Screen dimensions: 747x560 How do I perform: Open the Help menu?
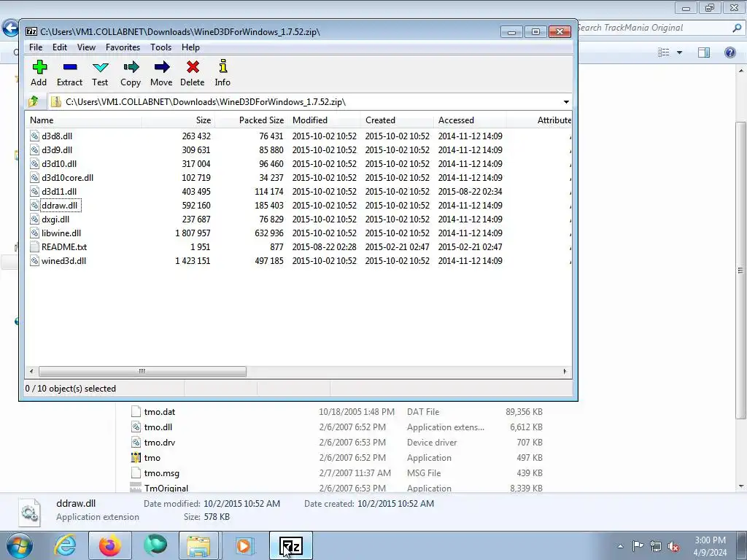coord(190,47)
